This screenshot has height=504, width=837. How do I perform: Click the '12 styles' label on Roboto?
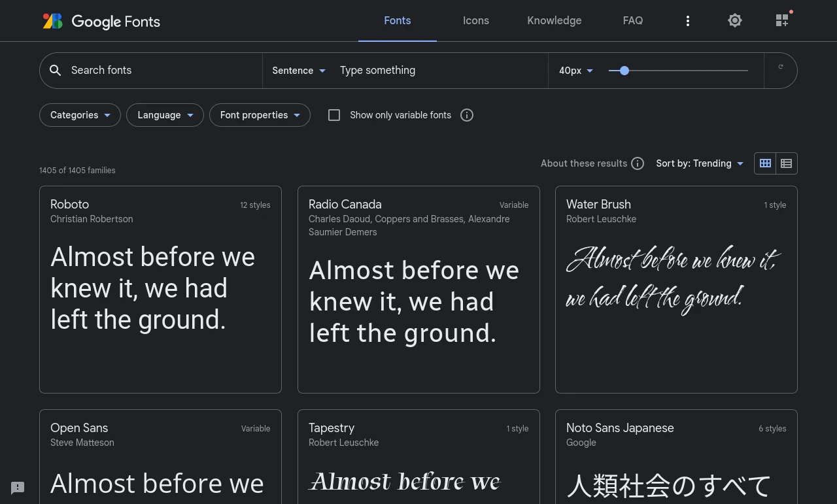pyautogui.click(x=255, y=205)
